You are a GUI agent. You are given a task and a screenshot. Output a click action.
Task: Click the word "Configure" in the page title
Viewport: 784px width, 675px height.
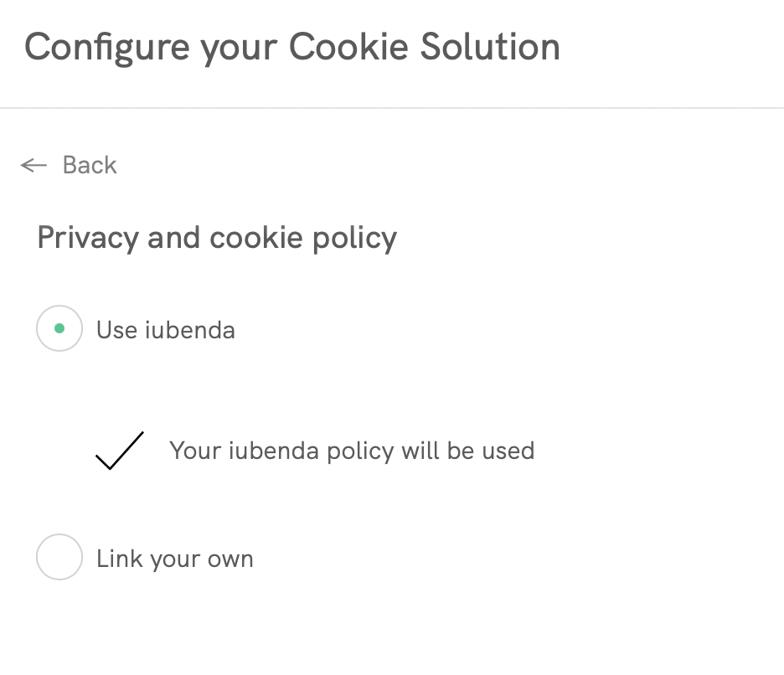(108, 47)
